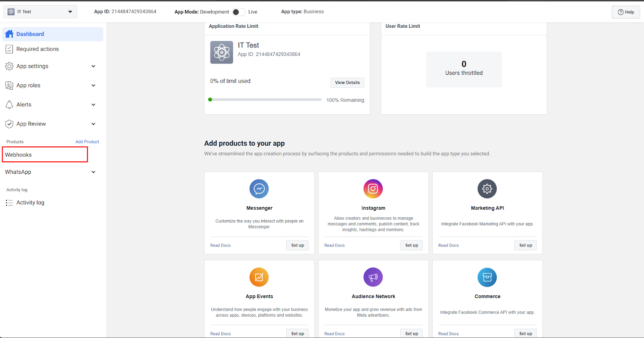The image size is (644, 338).
Task: Open the Activity log page
Action: tap(30, 203)
